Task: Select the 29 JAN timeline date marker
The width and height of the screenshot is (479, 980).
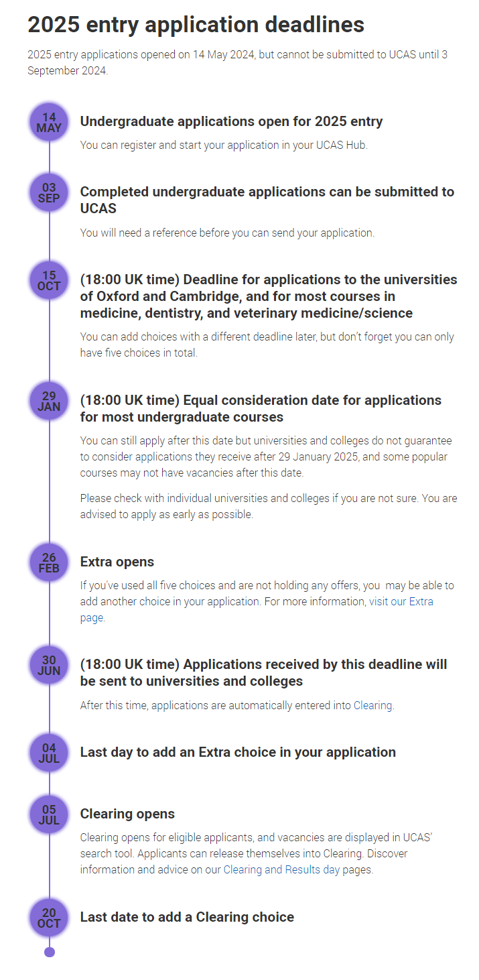Action: click(x=49, y=401)
